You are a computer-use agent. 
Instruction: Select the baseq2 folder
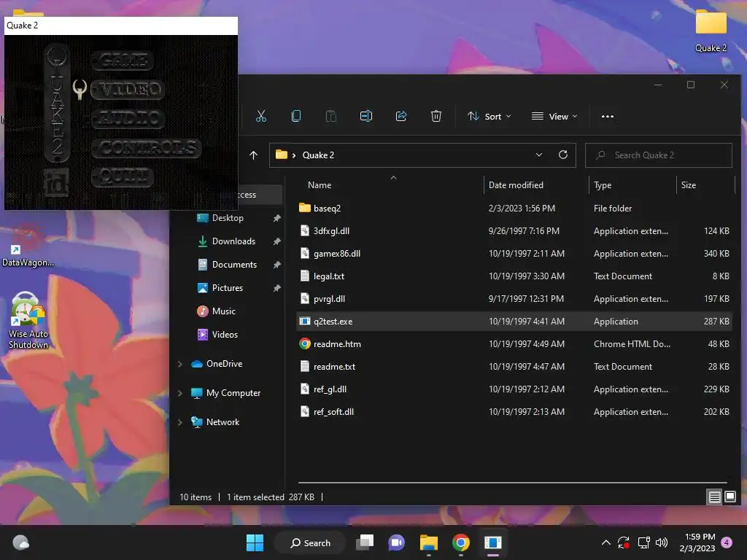(514, 208)
